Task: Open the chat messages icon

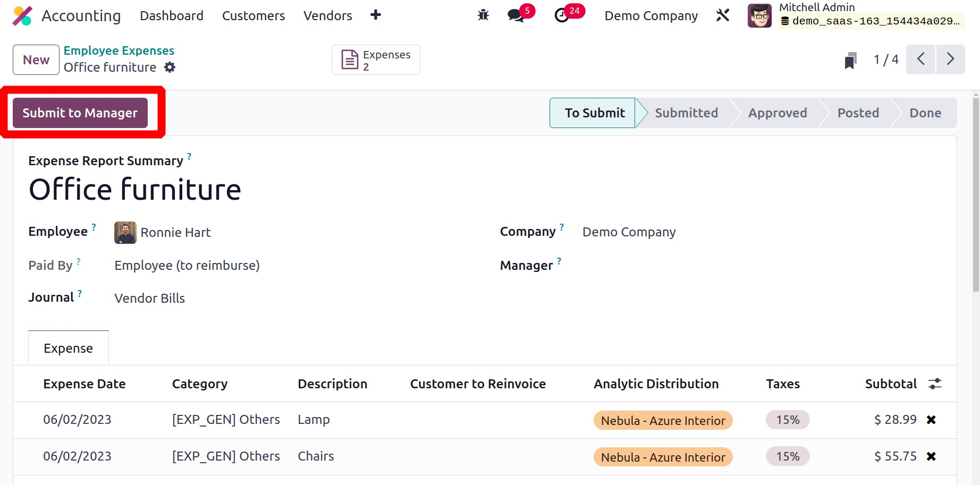Action: [516, 15]
